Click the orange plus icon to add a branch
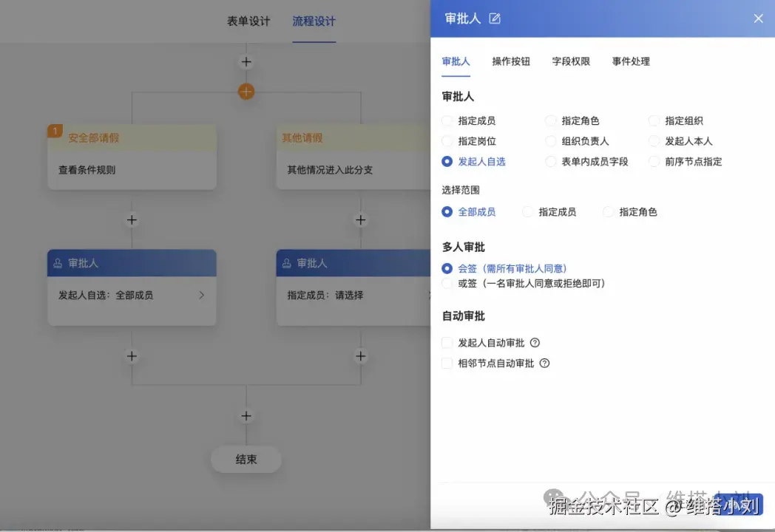 tap(246, 92)
